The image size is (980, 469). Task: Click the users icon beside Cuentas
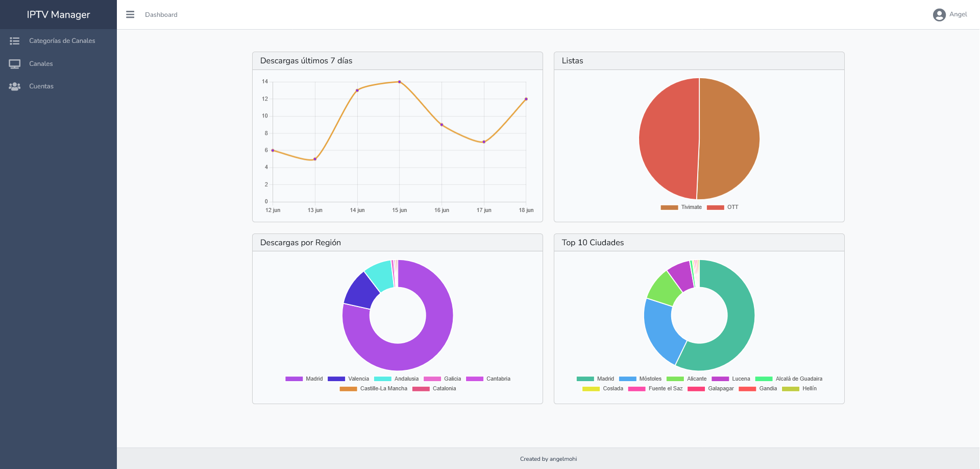click(x=15, y=86)
